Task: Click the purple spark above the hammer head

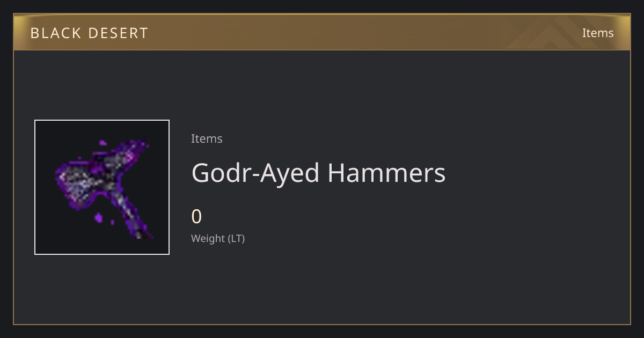Action: 102,143
